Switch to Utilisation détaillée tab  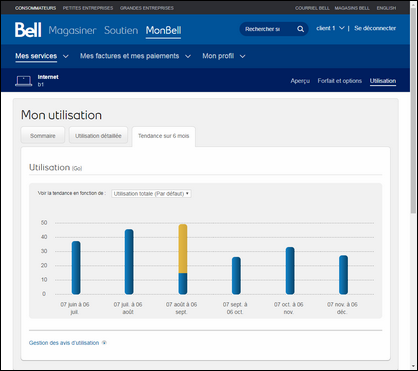98,136
